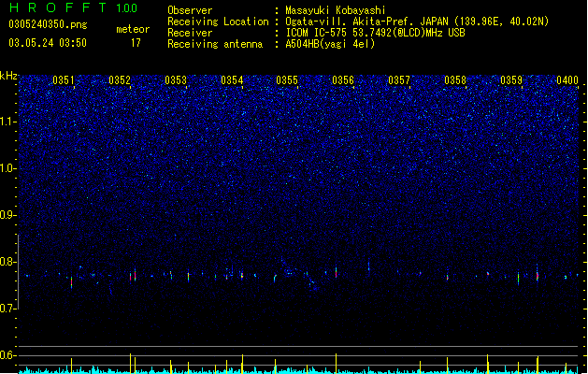
Task: Click the meteor count value 17
Action: [136, 43]
